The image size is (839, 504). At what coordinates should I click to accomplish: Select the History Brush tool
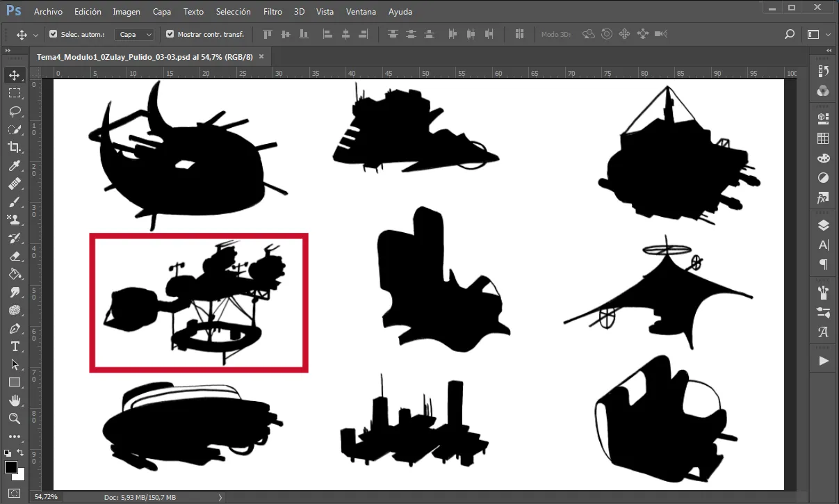click(15, 238)
